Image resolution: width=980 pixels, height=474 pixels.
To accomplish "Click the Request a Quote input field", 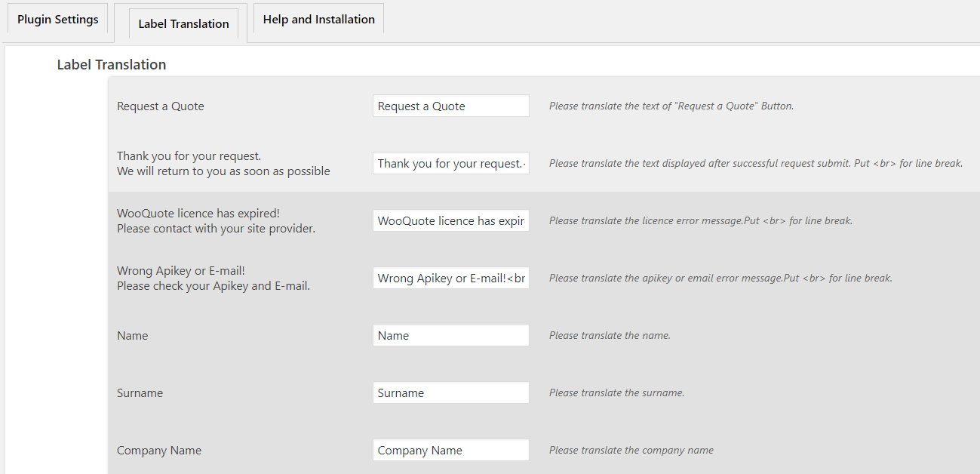I will click(x=451, y=106).
